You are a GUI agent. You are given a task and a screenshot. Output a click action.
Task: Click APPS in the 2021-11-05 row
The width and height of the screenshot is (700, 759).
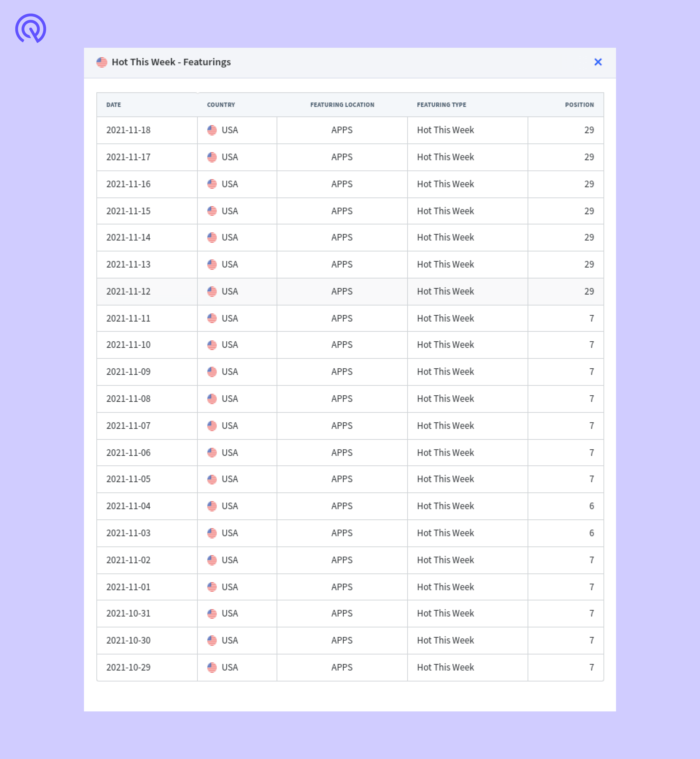pyautogui.click(x=342, y=479)
